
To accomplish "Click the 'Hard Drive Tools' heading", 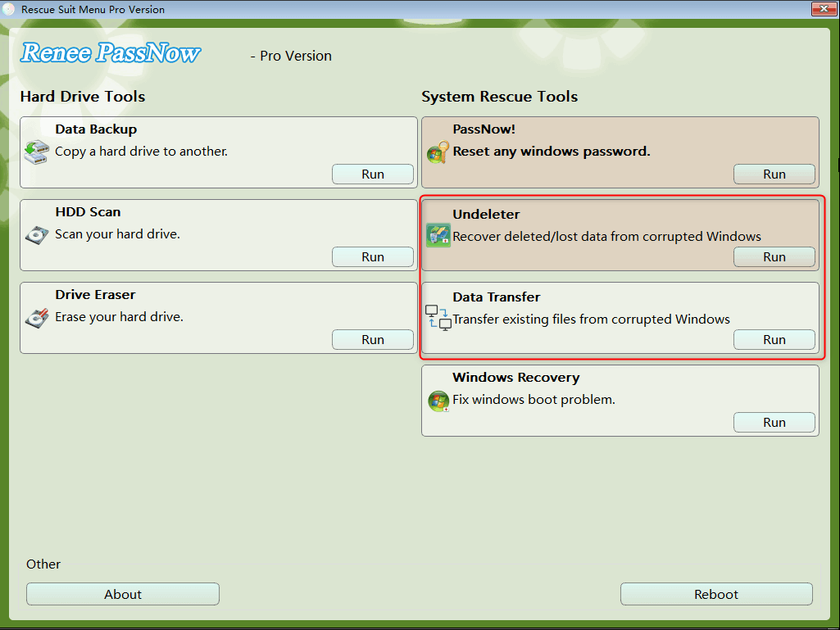I will pos(83,97).
